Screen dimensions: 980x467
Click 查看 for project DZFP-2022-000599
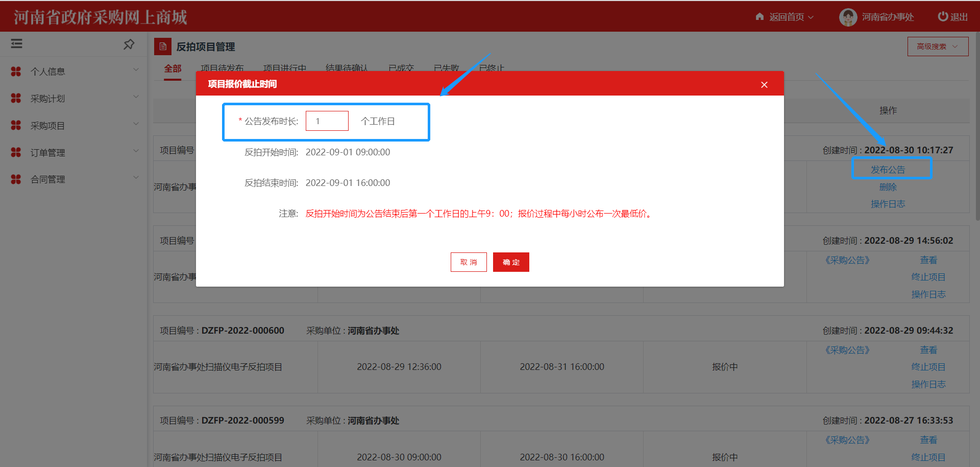(x=928, y=440)
